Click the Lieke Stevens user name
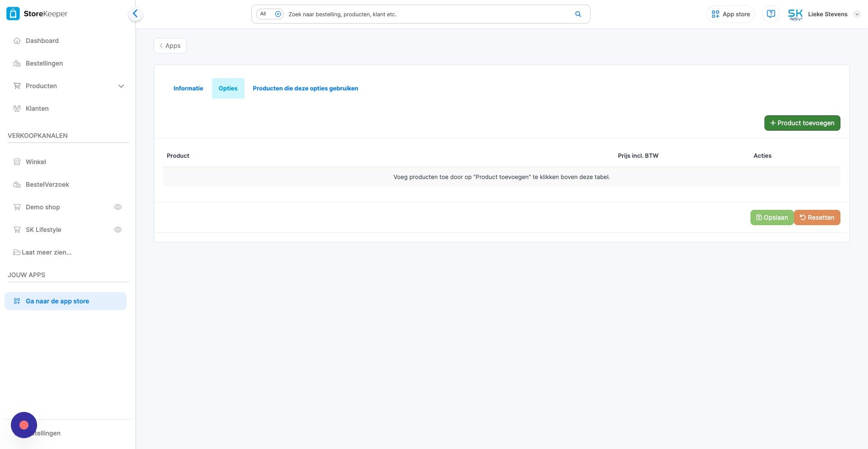 [x=827, y=14]
